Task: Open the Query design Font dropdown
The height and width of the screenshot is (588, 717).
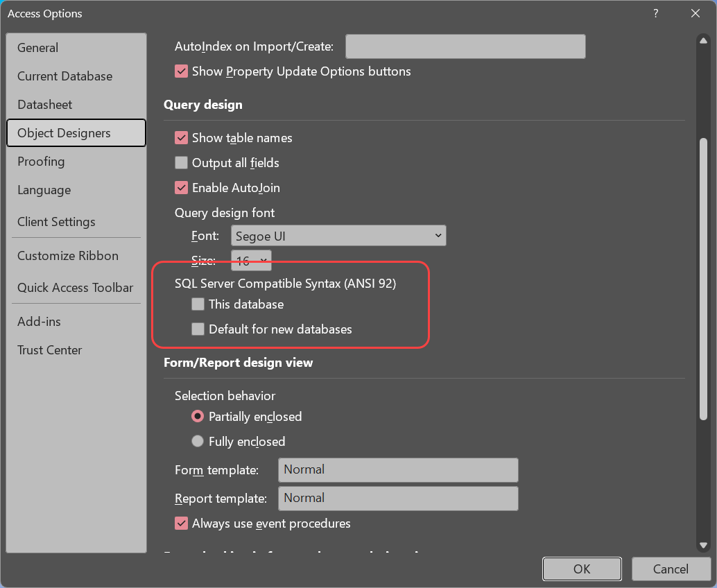Action: click(338, 236)
